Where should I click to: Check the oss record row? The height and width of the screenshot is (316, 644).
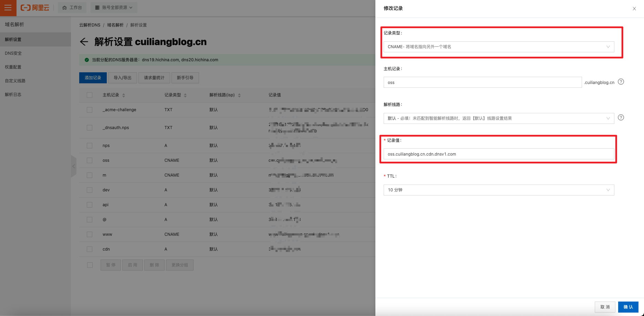point(90,160)
